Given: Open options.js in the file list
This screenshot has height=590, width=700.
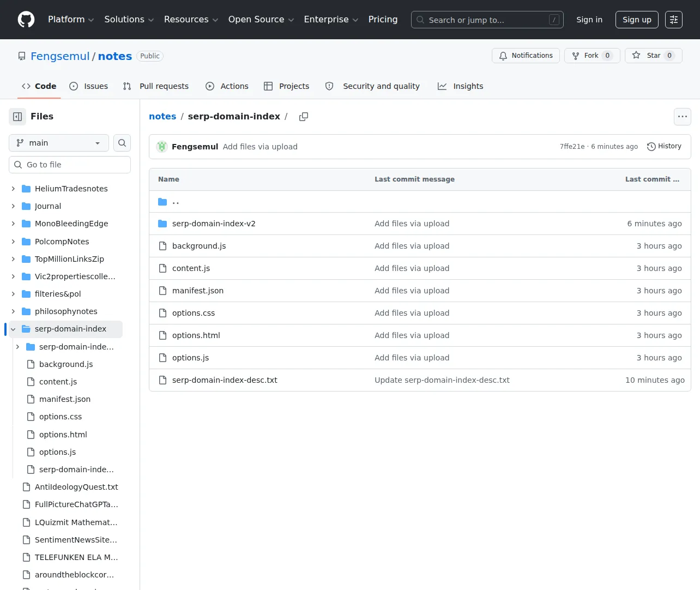Looking at the screenshot, I should pyautogui.click(x=190, y=358).
